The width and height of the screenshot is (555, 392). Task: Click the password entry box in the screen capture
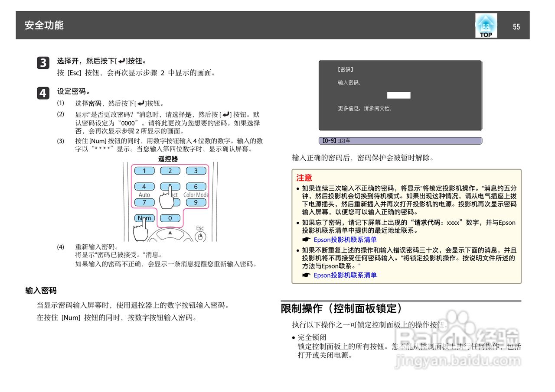tap(398, 95)
